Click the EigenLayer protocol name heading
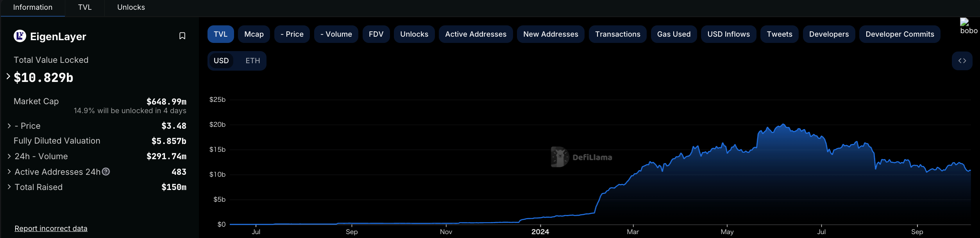Viewport: 980px width, 238px height. 58,36
